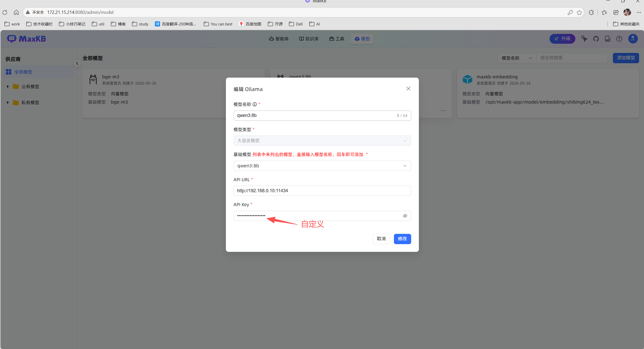The height and width of the screenshot is (349, 644).
Task: Open the GitHub icon in MaxKB header
Action: [x=596, y=39]
